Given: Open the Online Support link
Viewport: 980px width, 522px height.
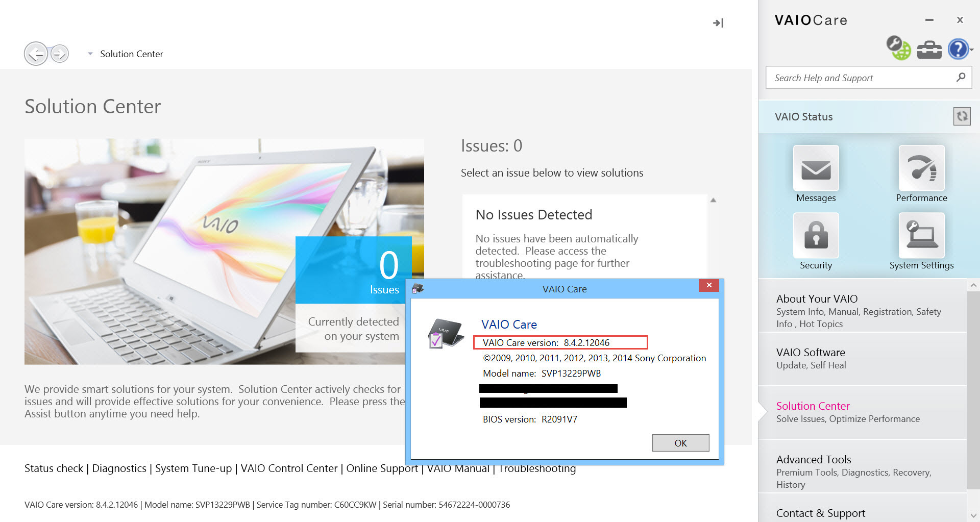Looking at the screenshot, I should coord(382,468).
